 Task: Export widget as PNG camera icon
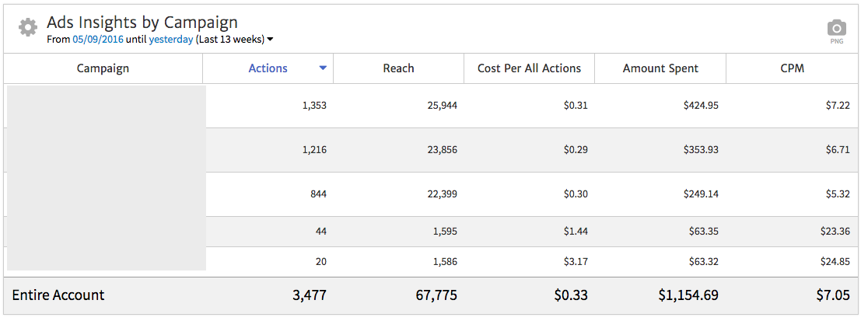pos(836,30)
